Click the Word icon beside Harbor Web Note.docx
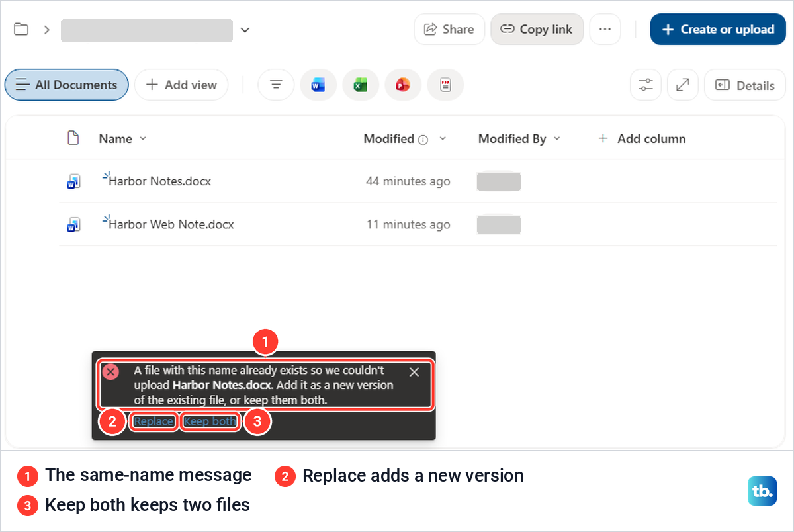The height and width of the screenshot is (532, 794). [73, 225]
